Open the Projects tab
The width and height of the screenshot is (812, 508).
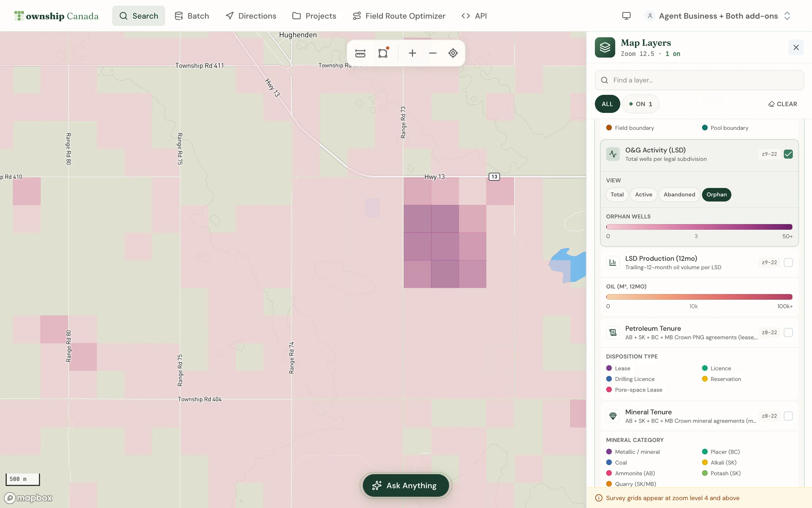(314, 16)
